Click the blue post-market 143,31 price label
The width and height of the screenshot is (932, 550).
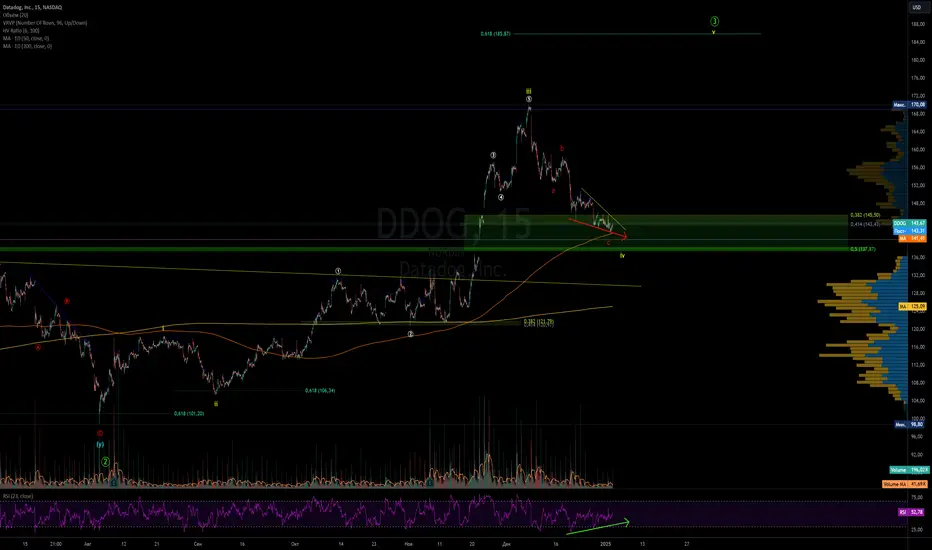coord(909,231)
